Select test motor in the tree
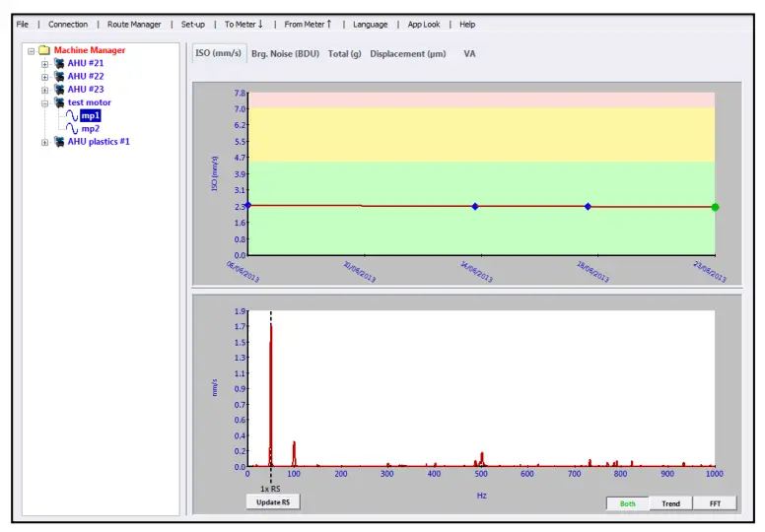The width and height of the screenshot is (765, 532). 90,102
